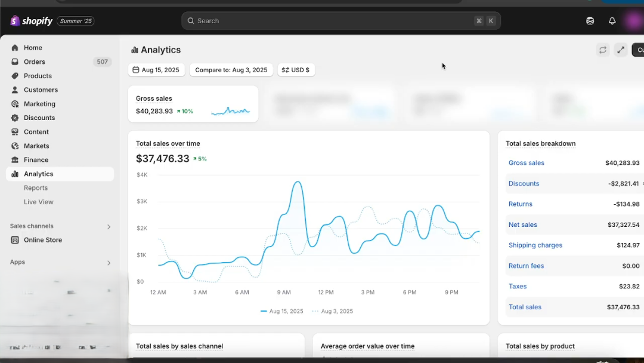Click the Shopify logo icon
The height and width of the screenshot is (363, 644).
click(x=15, y=21)
